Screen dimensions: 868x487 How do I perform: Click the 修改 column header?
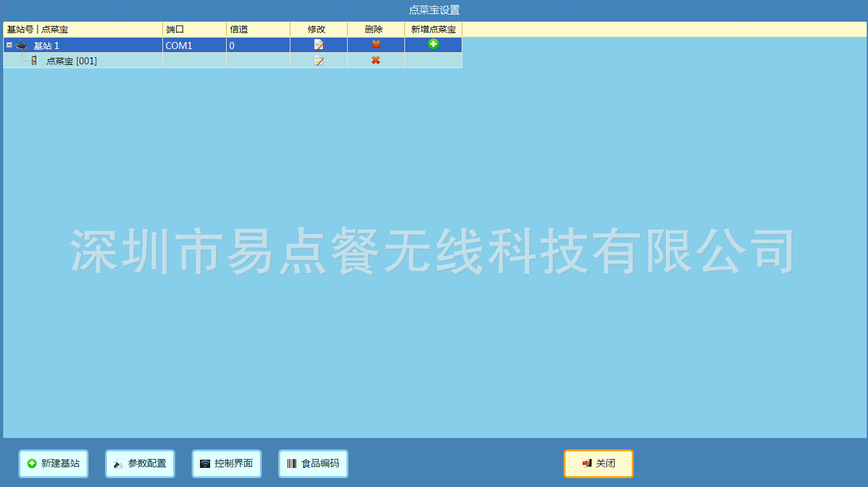tap(318, 29)
